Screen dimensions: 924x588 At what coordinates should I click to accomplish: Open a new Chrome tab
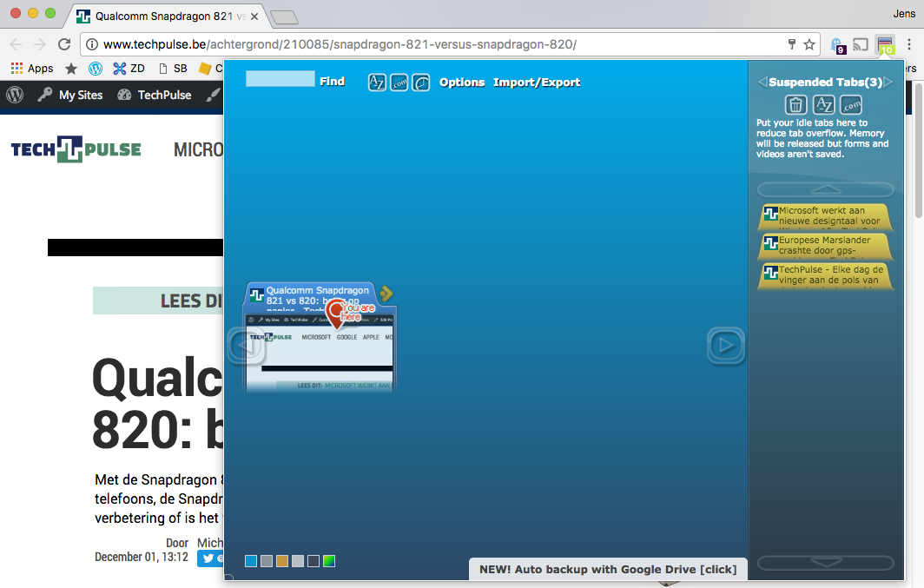pos(285,17)
